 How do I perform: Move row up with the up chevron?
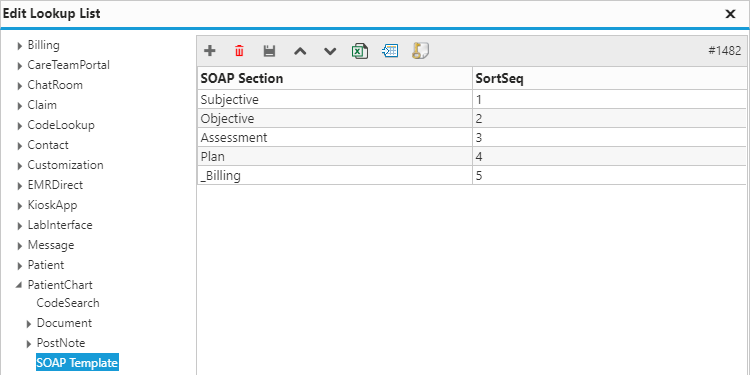(x=300, y=51)
